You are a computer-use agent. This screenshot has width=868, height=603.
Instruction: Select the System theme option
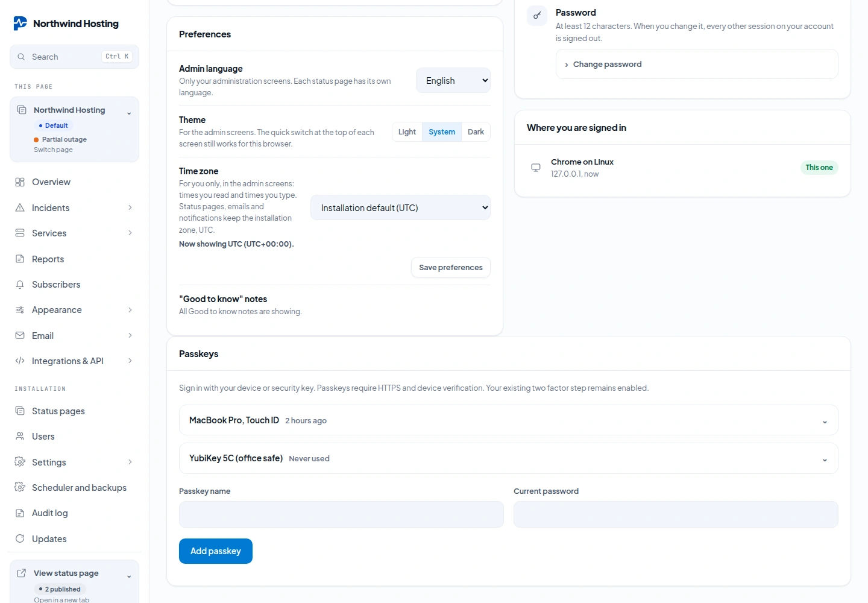tap(442, 132)
